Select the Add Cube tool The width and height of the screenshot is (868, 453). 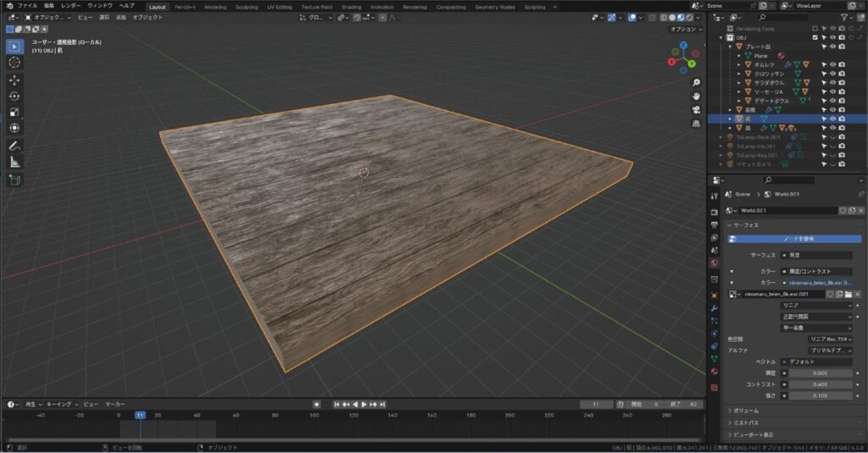(14, 180)
